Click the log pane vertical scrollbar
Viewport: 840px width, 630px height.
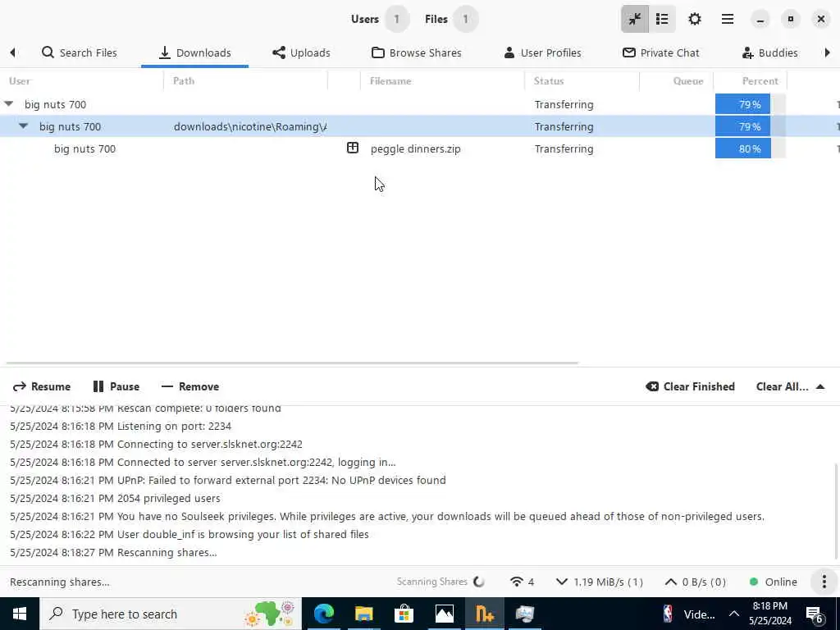[837, 512]
